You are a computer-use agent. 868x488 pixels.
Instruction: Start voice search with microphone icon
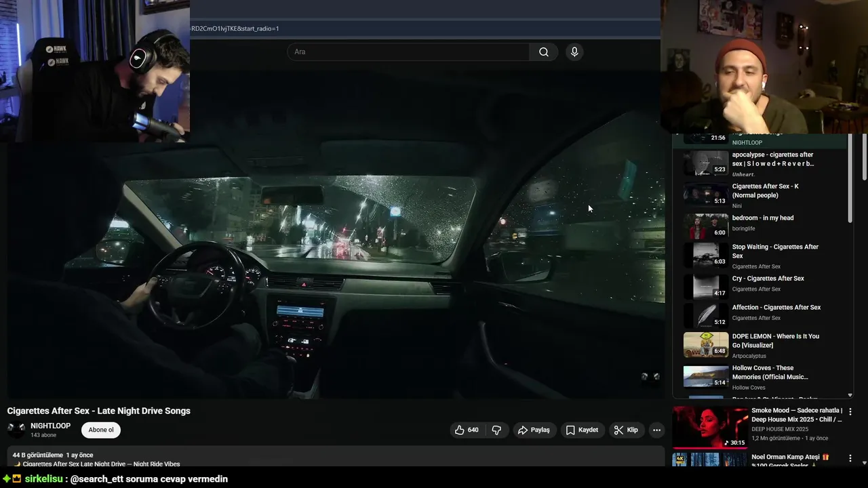(x=574, y=52)
